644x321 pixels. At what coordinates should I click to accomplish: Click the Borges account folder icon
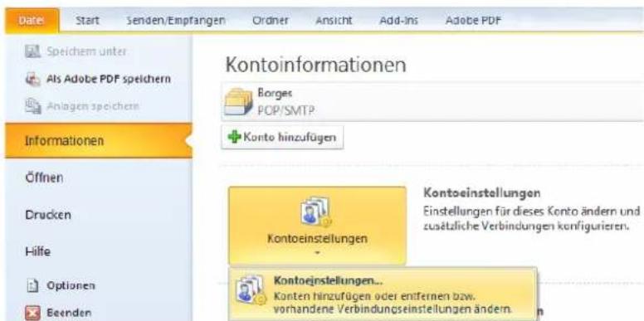(238, 102)
